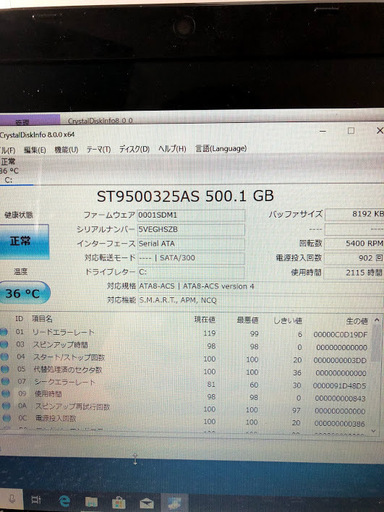Image resolution: width=384 pixels, height=512 pixels.
Task: Click the microphone Cortana icon on taskbar
Action: [12, 499]
